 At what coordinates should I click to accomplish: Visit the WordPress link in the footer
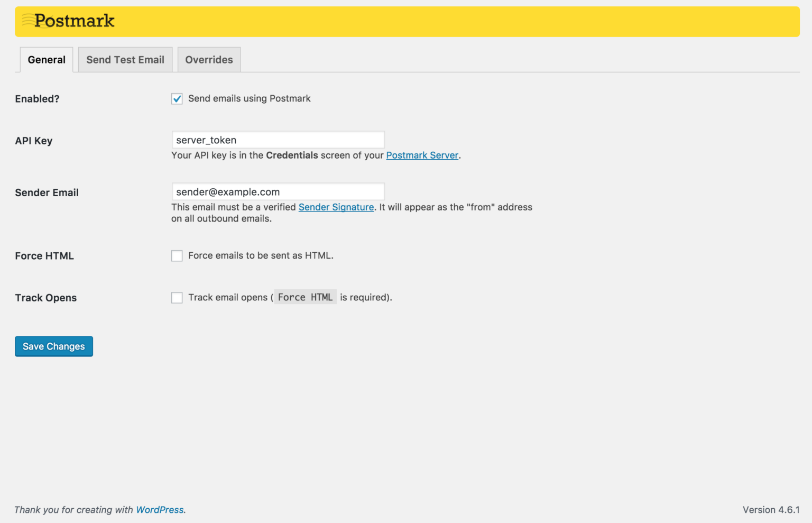coord(160,509)
